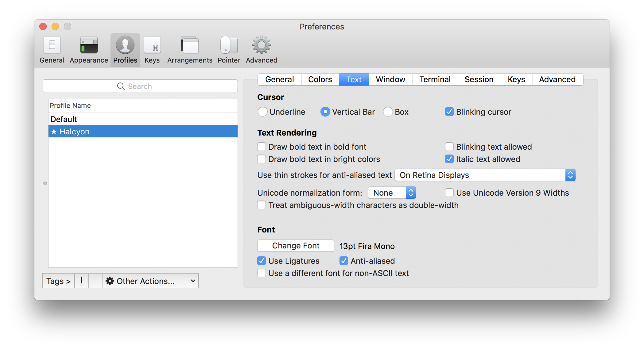This screenshot has width=644, height=349.
Task: Click the Change Font button
Action: click(296, 246)
